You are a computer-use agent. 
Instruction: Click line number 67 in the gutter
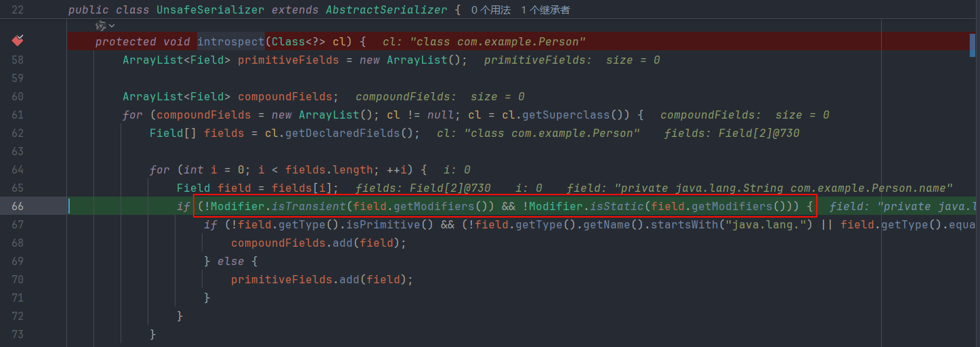[18, 224]
